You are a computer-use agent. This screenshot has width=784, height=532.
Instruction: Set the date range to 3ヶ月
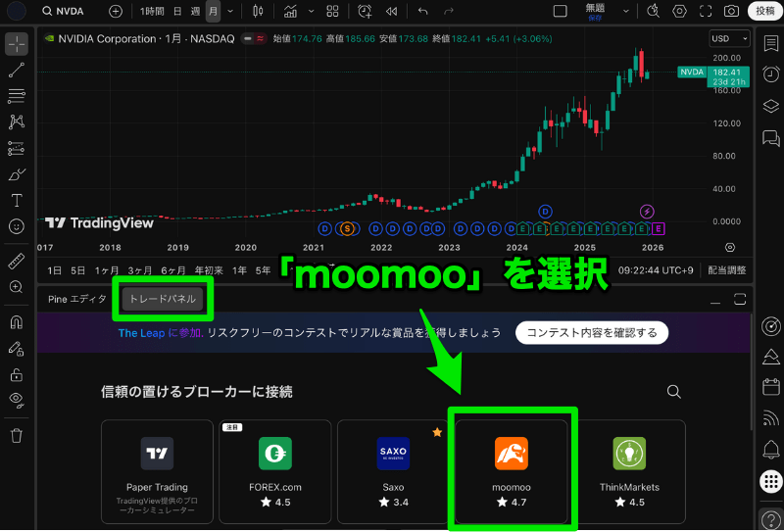[x=140, y=270]
